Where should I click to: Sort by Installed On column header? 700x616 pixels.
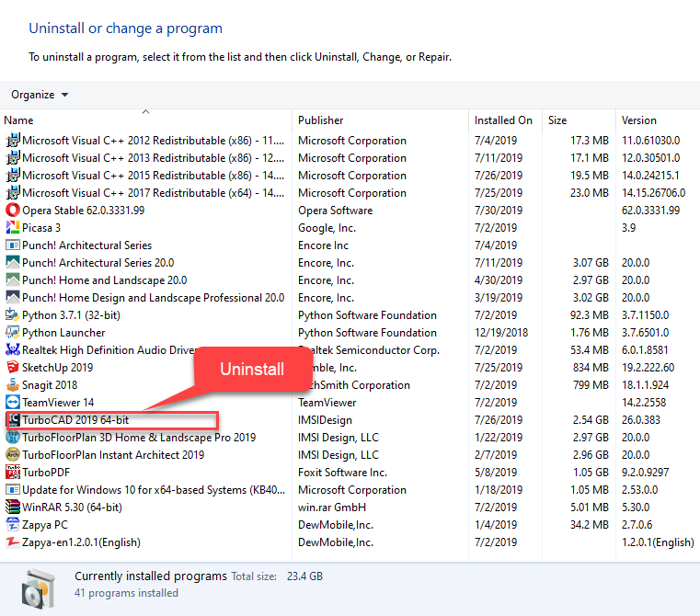click(503, 120)
